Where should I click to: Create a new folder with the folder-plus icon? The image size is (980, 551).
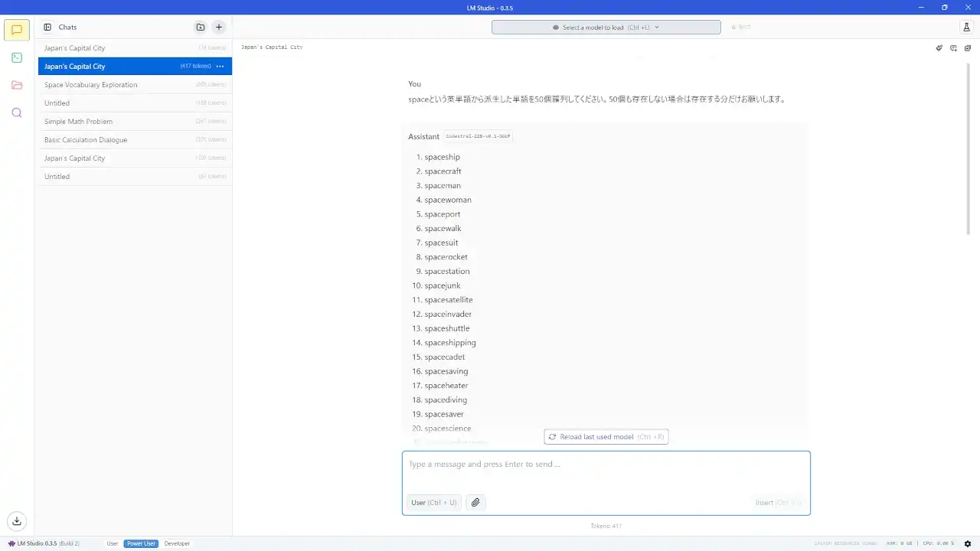(200, 27)
